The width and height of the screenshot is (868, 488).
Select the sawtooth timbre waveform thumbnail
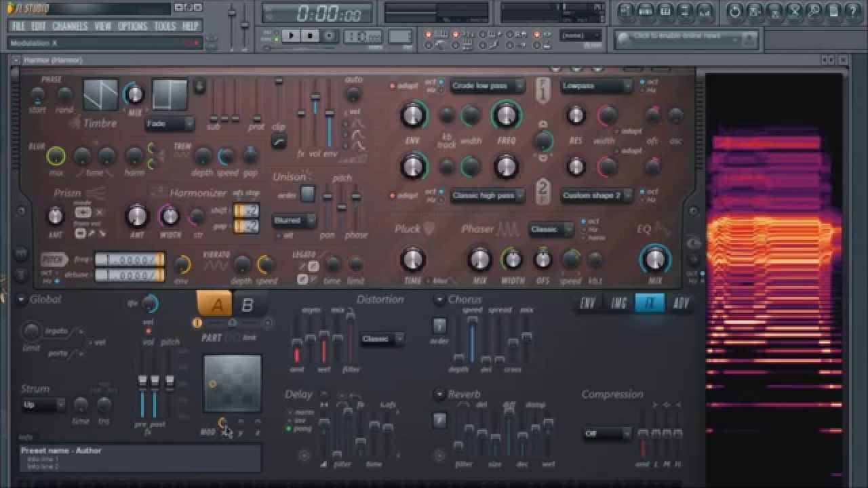pyautogui.click(x=100, y=95)
